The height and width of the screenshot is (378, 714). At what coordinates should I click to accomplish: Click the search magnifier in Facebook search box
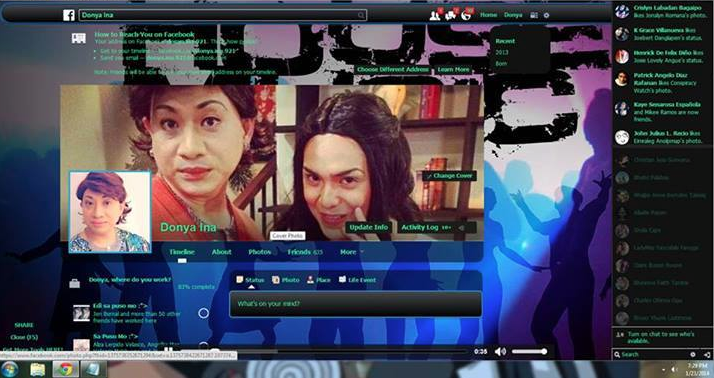tap(361, 15)
